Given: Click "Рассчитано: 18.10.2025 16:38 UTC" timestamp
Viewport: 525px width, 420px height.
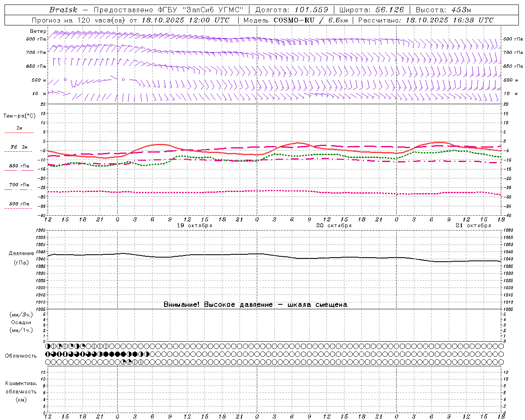Looking at the screenshot, I should 426,20.
